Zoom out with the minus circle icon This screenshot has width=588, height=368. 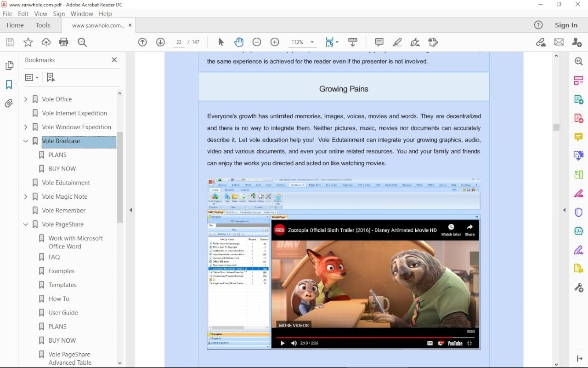click(x=257, y=42)
